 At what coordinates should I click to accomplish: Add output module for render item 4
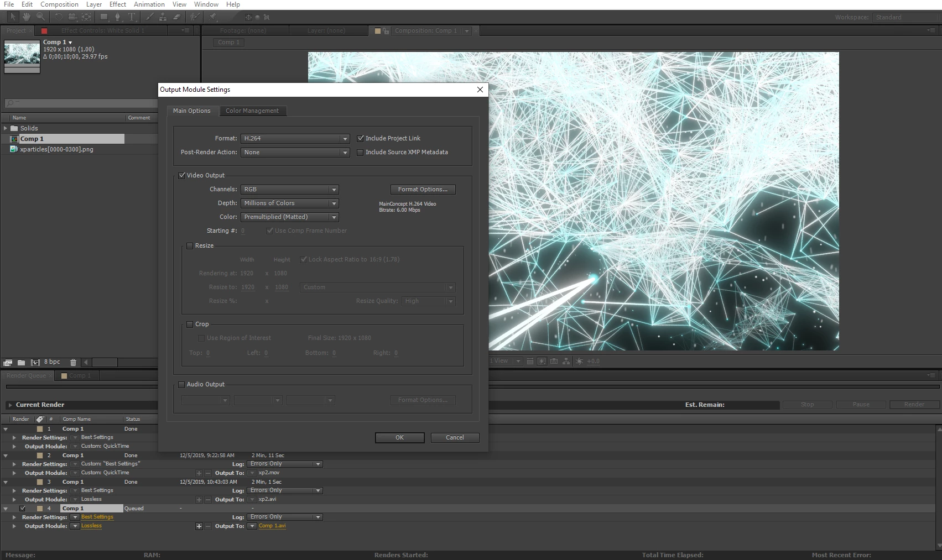199,526
